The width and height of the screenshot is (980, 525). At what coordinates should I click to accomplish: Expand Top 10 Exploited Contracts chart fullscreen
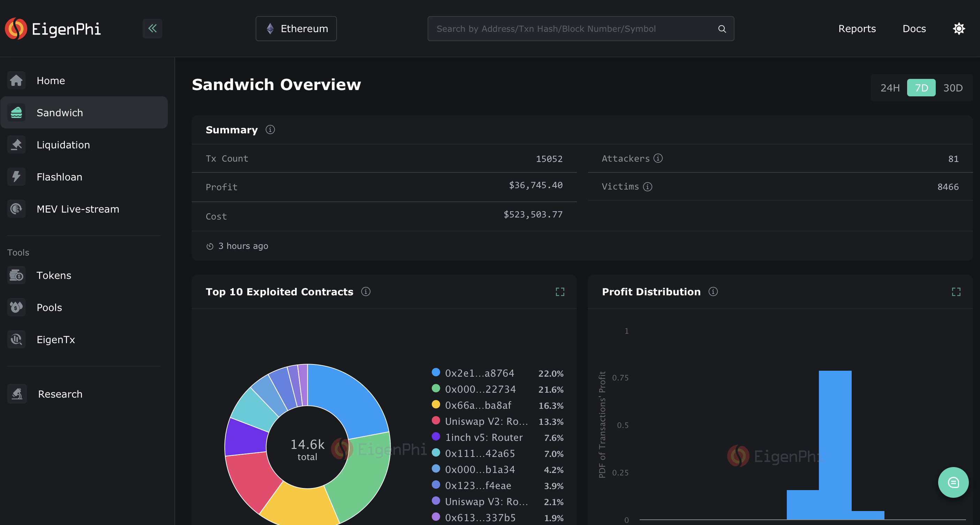coord(560,292)
